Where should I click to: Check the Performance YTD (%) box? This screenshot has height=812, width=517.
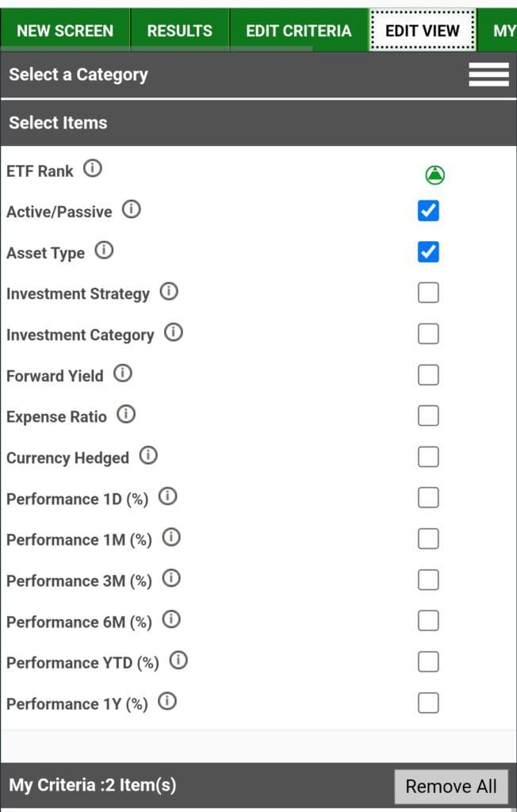click(x=428, y=661)
